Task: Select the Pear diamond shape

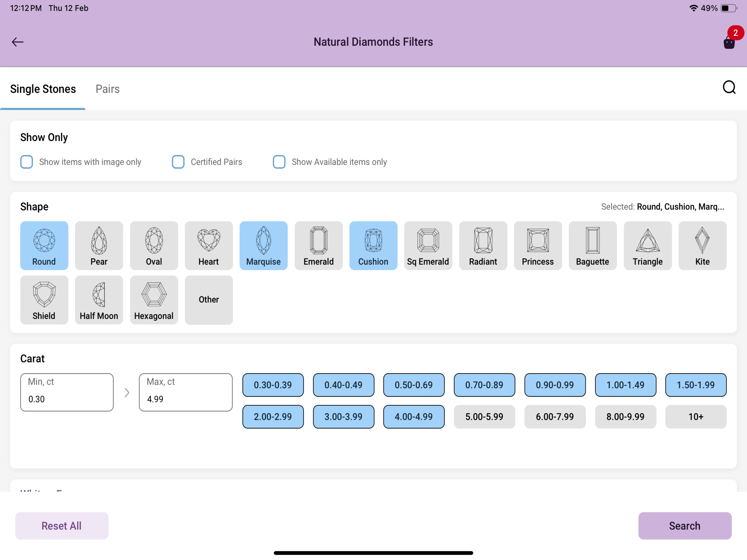Action: 99,246
